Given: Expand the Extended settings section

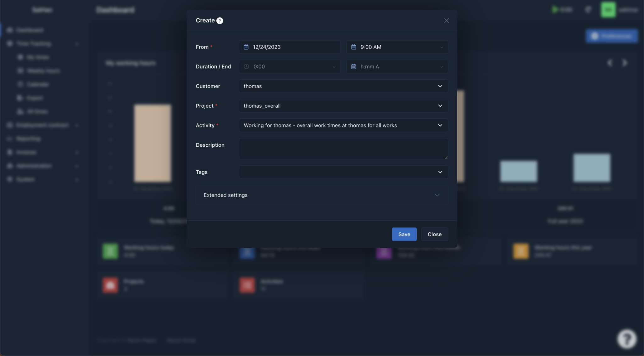Looking at the screenshot, I should (x=321, y=195).
